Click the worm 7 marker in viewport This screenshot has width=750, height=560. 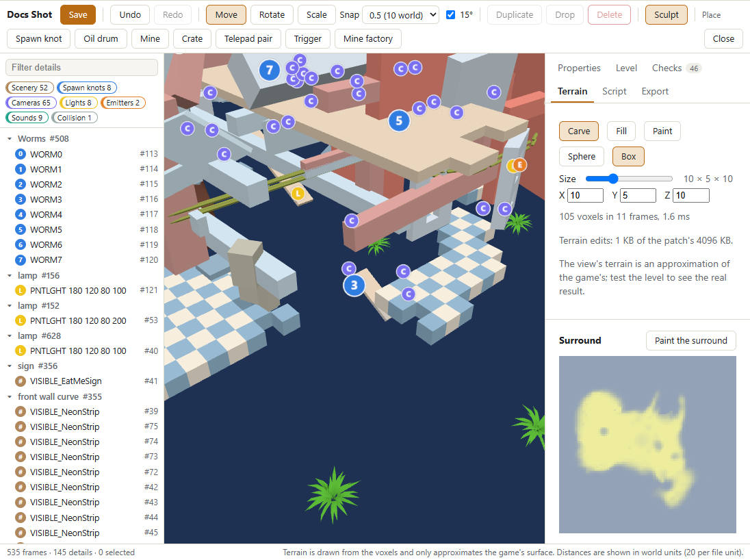click(270, 71)
